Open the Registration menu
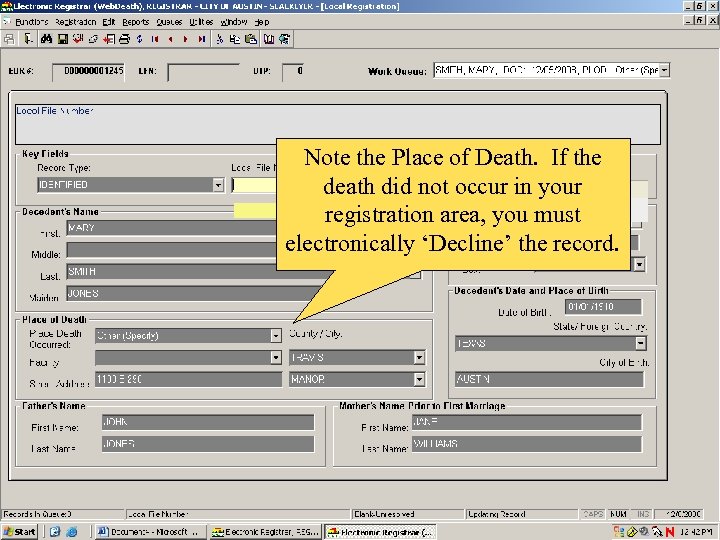The width and height of the screenshot is (720, 540). [75, 21]
